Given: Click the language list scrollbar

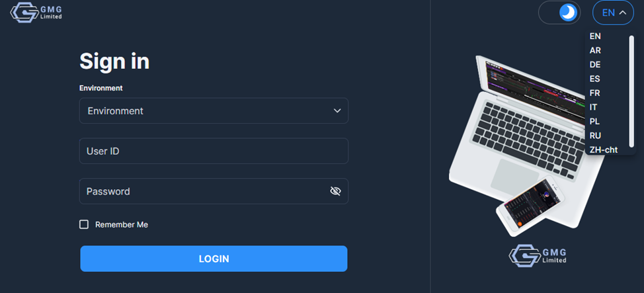Looking at the screenshot, I should pyautogui.click(x=631, y=91).
